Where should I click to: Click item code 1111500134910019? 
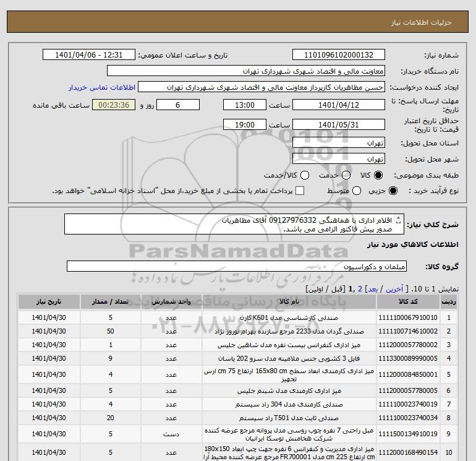click(x=408, y=434)
